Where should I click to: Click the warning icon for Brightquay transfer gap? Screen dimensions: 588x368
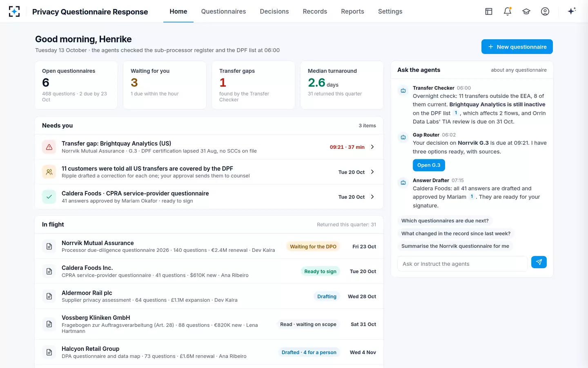[49, 147]
